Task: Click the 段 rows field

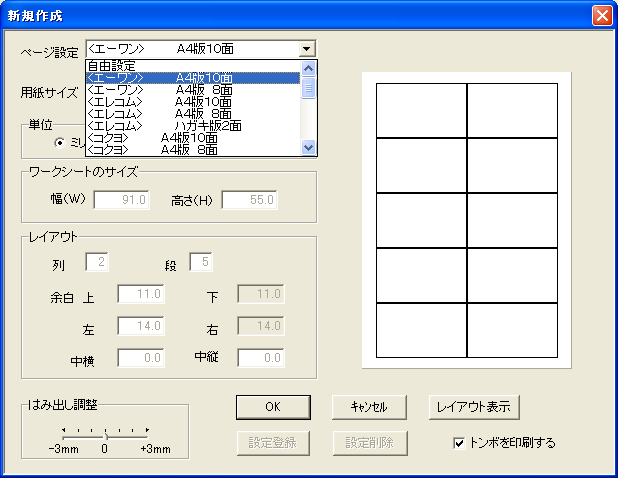Action: click(201, 262)
